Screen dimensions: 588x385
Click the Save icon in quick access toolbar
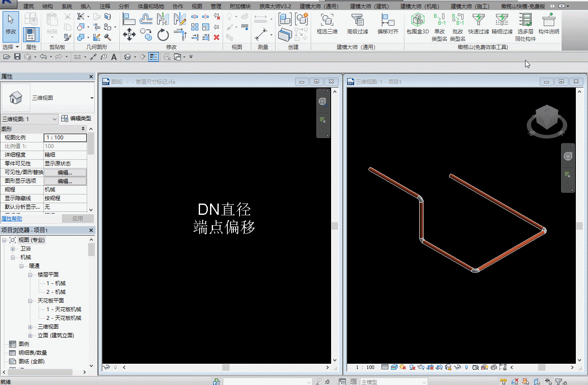[17, 57]
